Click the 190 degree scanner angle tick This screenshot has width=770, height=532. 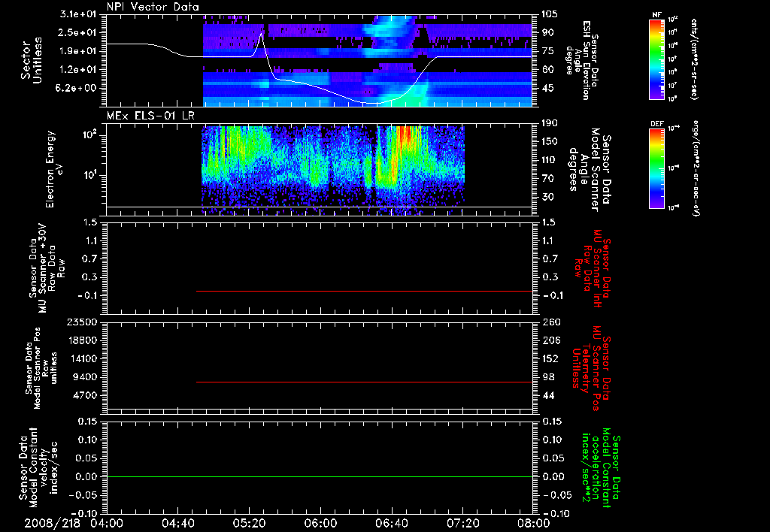549,123
